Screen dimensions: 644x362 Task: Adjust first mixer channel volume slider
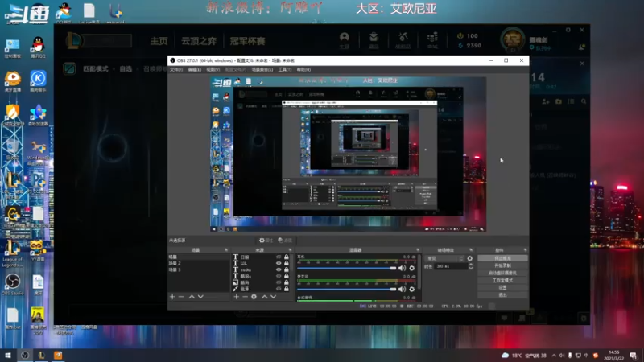tap(347, 269)
